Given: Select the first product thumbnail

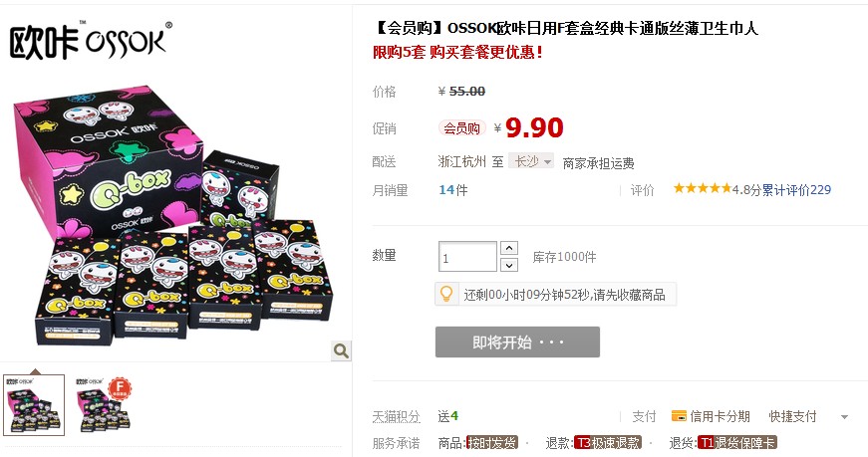Looking at the screenshot, I should coord(34,405).
